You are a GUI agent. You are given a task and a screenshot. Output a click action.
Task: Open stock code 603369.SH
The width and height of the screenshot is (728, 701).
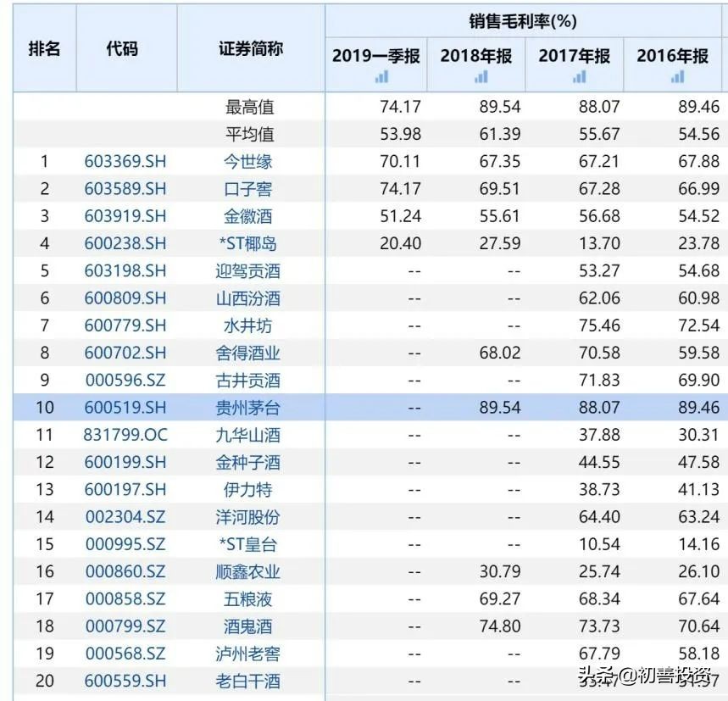(x=126, y=161)
